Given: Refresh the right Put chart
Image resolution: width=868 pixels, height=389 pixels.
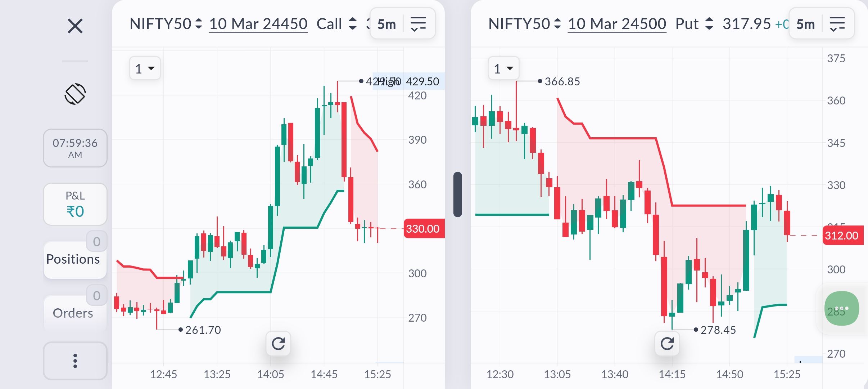Looking at the screenshot, I should click(667, 344).
